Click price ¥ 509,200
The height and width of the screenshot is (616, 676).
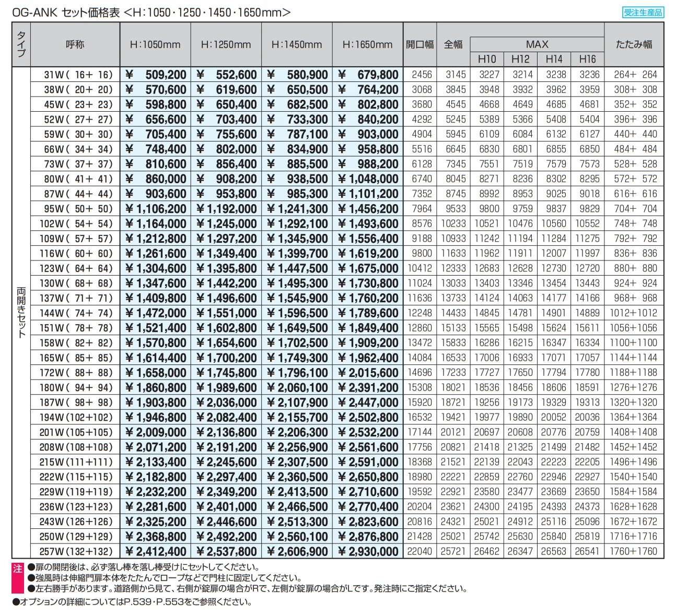[x=155, y=75]
